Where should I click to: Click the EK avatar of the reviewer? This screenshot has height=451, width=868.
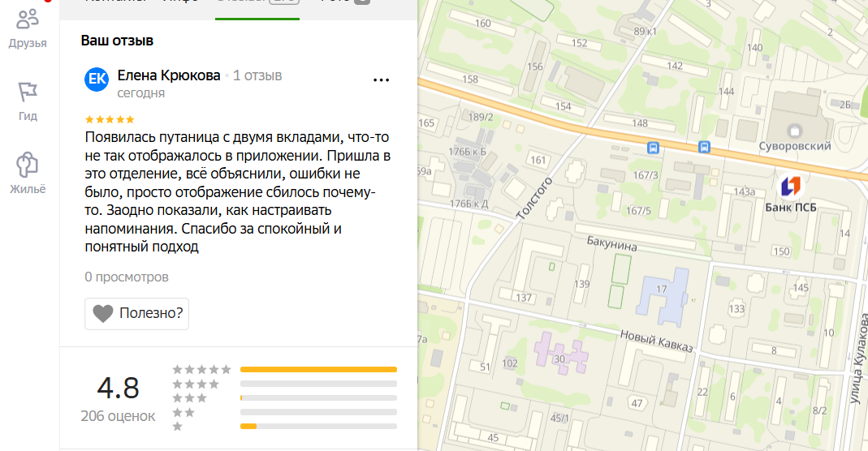click(x=97, y=79)
